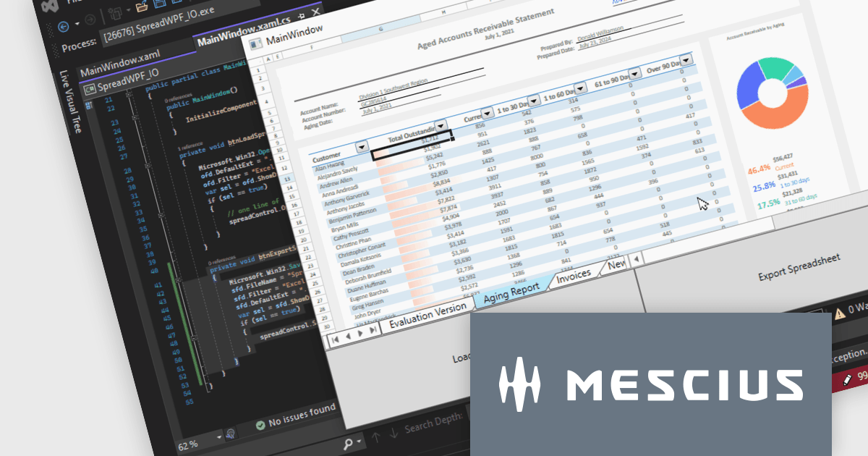Viewport: 868px width, 456px height.
Task: Click the code health indicator icon beside zoom
Action: pos(231,434)
